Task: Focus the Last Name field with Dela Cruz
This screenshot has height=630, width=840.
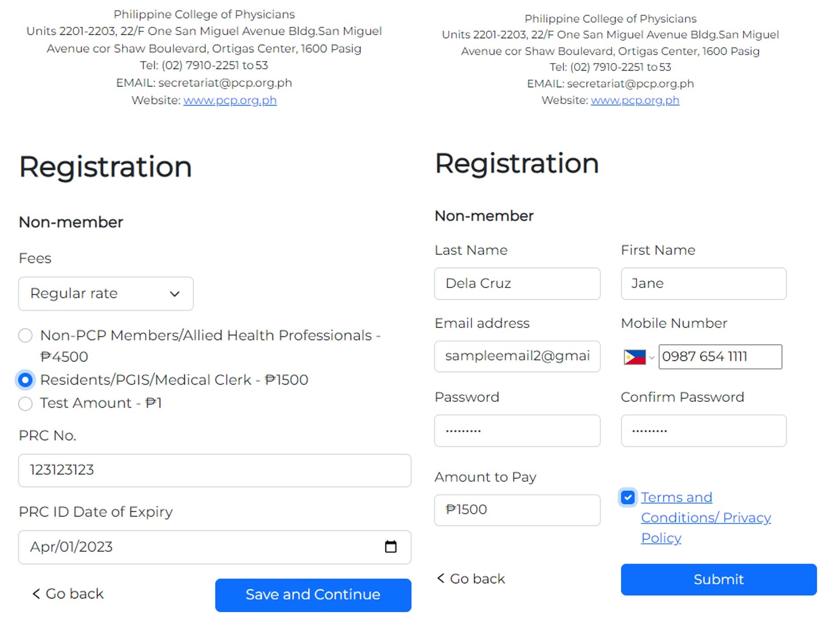Action: [517, 283]
